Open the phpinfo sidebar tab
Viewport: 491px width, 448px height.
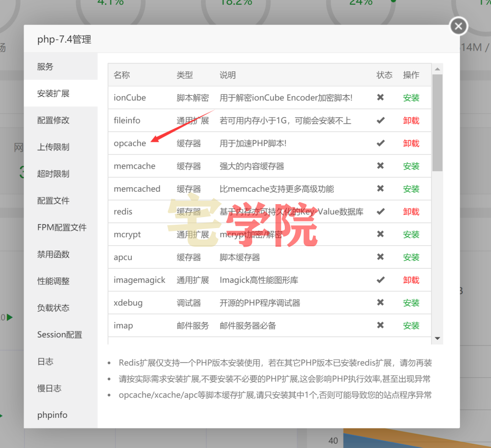[x=61, y=415]
